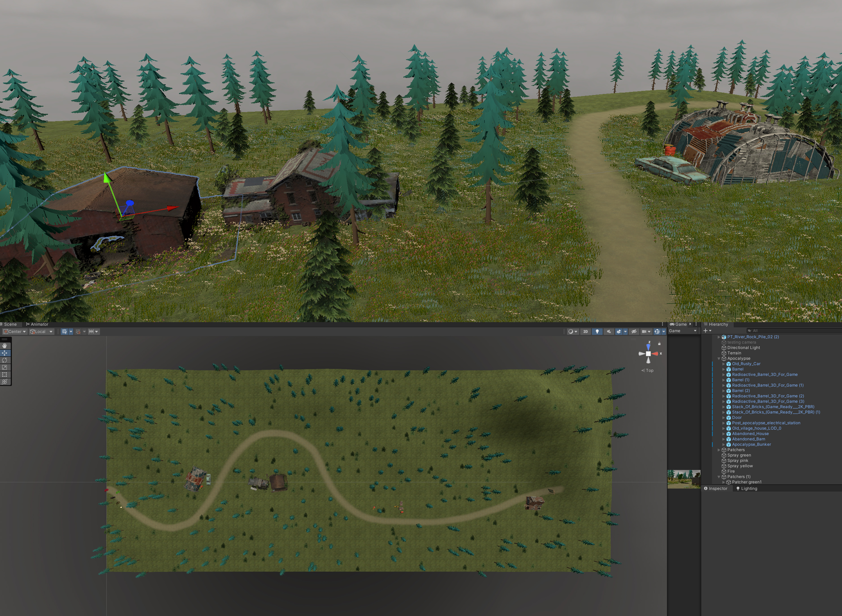Screen dimensions: 842x616
Task: Open the Local rotation dropdown
Action: tap(41, 332)
